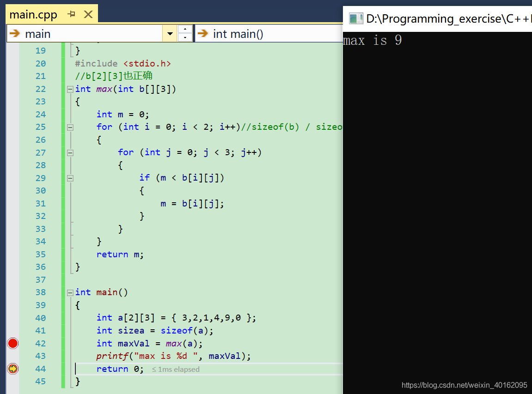Click the 'int sizea = sizeof(a);' line
The width and height of the screenshot is (532, 394).
pos(155,331)
